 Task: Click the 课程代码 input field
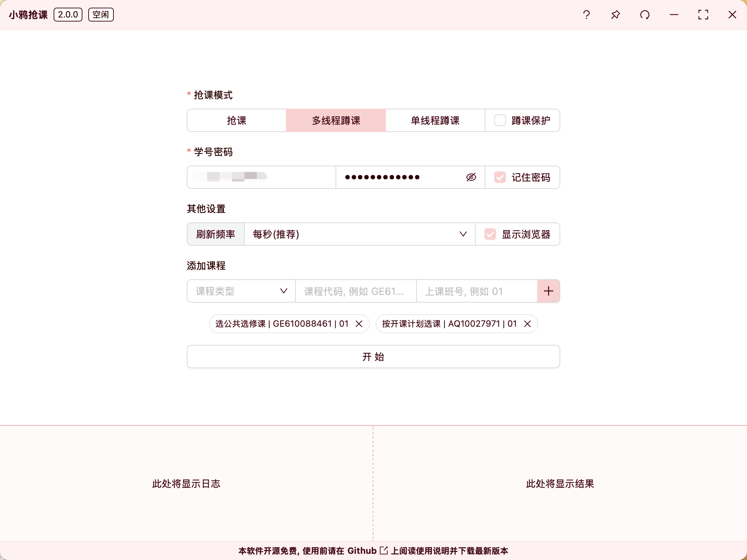pos(356,291)
